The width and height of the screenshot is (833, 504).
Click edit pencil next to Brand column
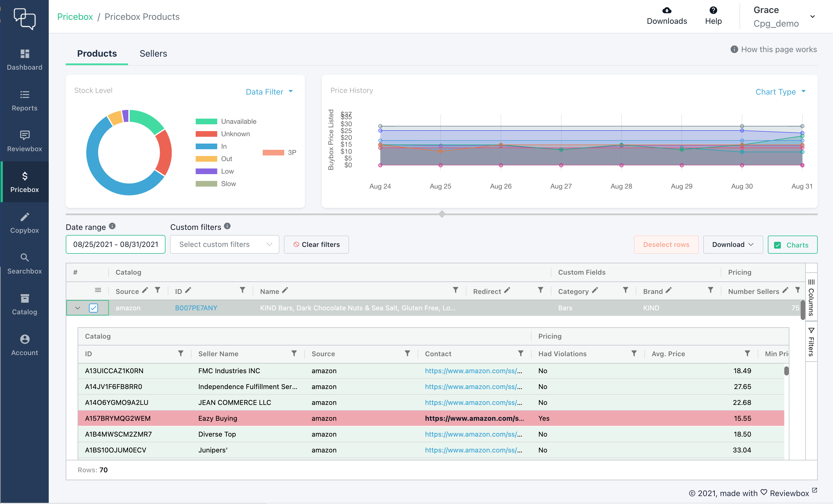coord(669,291)
